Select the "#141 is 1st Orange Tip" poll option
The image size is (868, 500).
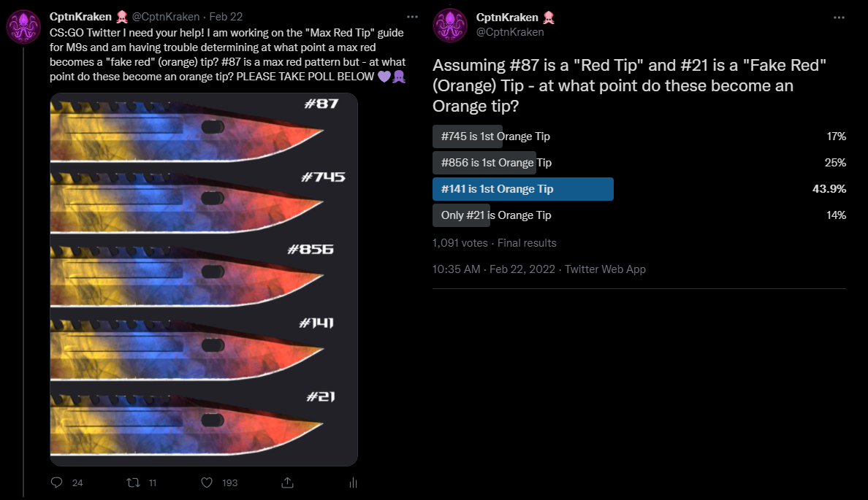pyautogui.click(x=497, y=189)
